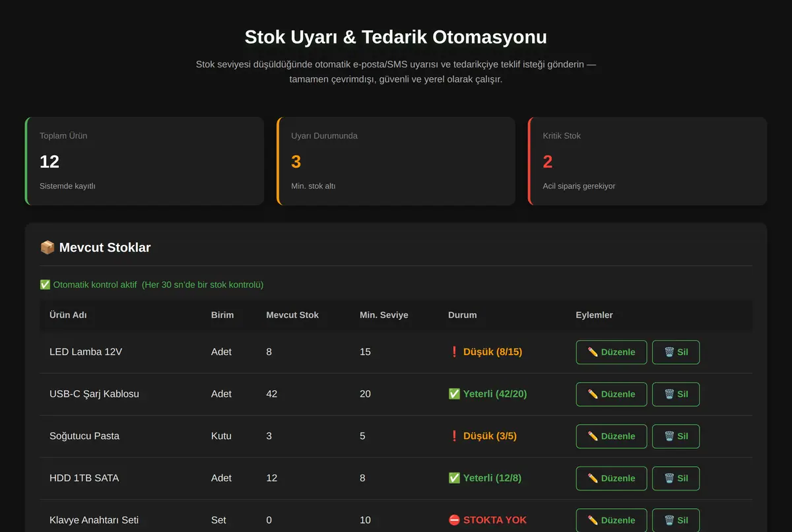792x532 pixels.
Task: Click the Toplam Ürün card
Action: [x=145, y=161]
